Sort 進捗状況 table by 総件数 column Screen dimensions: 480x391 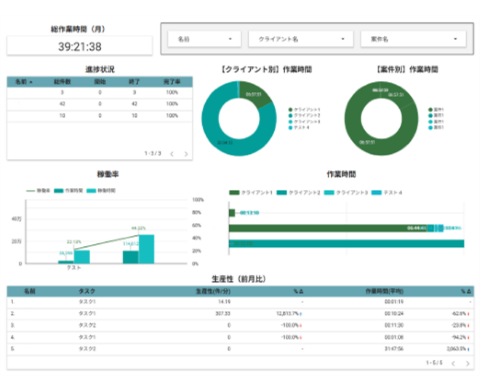coord(62,82)
